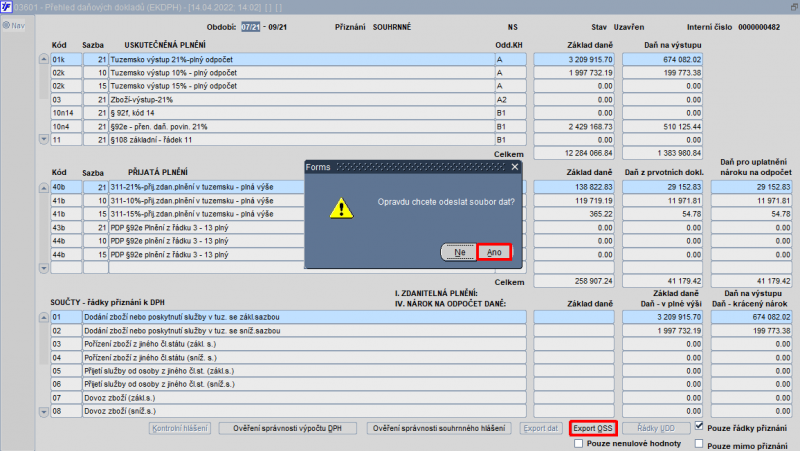Confirm sending with the Ano button
This screenshot has width=800, height=451.
tap(494, 252)
